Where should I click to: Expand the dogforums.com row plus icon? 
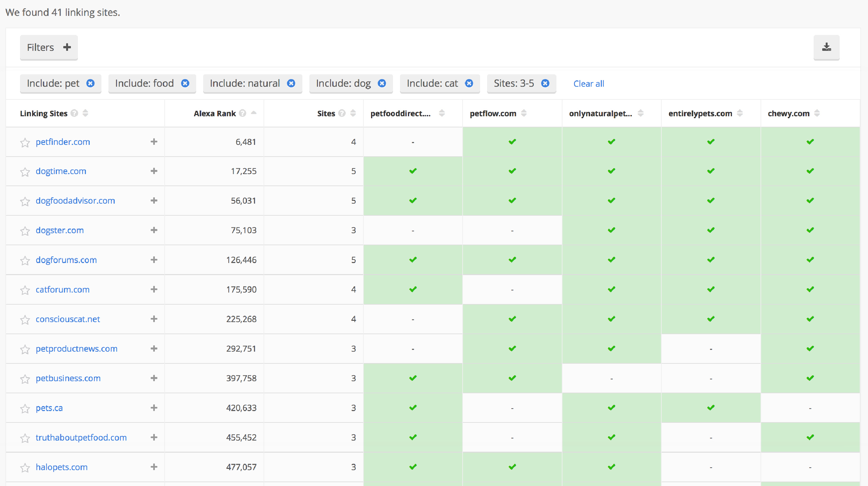154,260
